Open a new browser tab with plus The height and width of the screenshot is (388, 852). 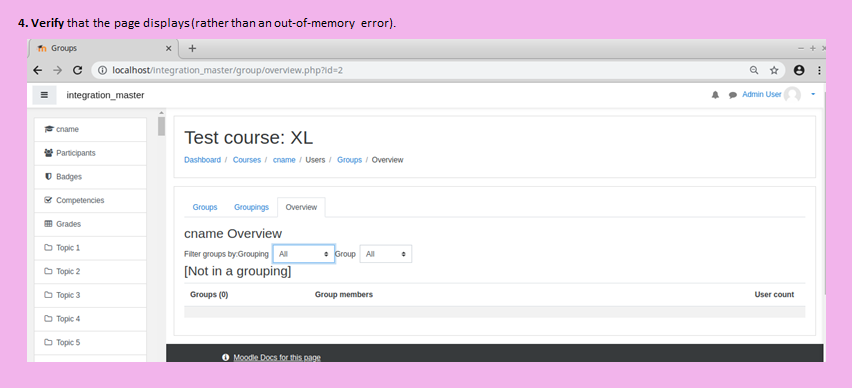coord(192,48)
